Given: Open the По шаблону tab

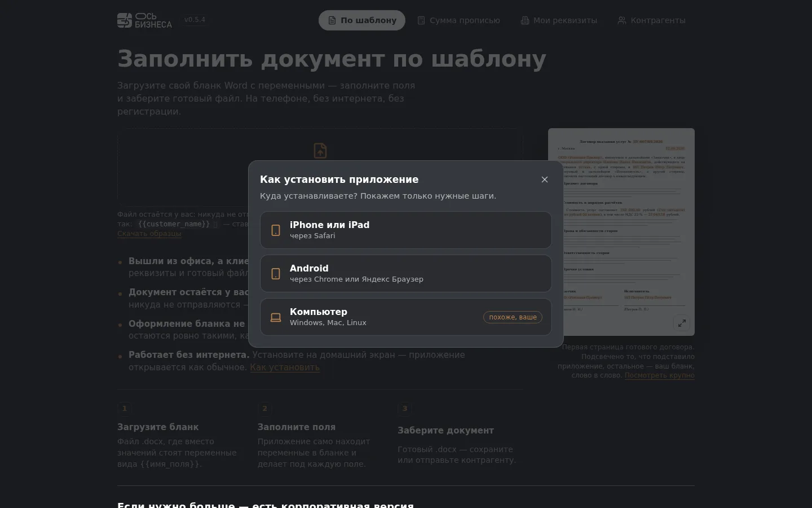Looking at the screenshot, I should (362, 20).
